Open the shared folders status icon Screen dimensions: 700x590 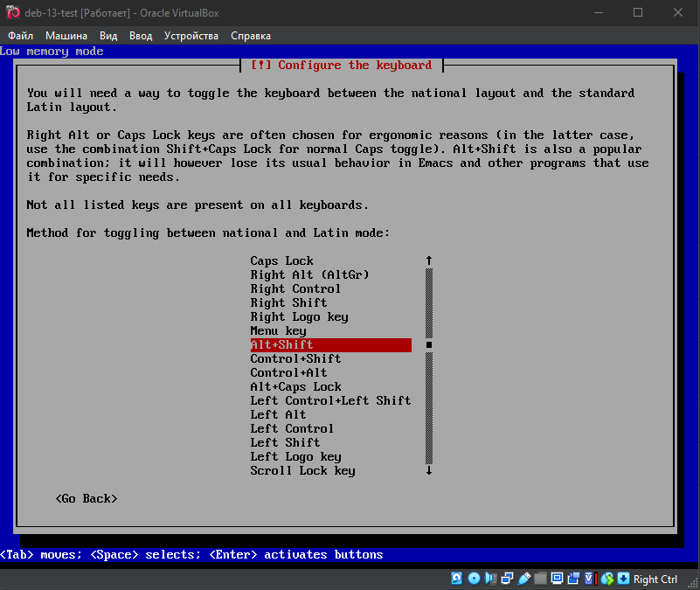point(540,579)
